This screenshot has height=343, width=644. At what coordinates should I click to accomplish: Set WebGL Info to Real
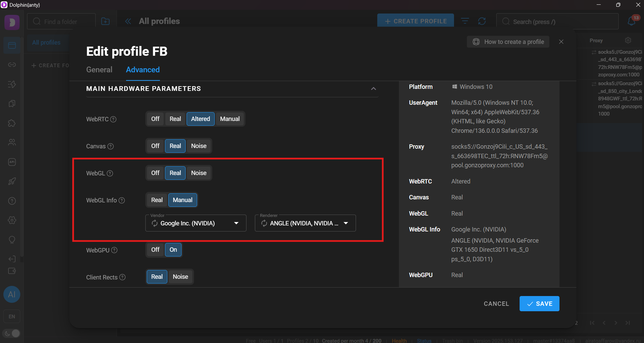(157, 200)
